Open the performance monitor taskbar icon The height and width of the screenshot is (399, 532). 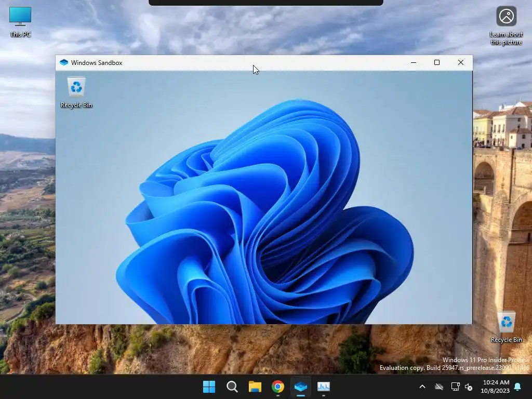click(324, 387)
